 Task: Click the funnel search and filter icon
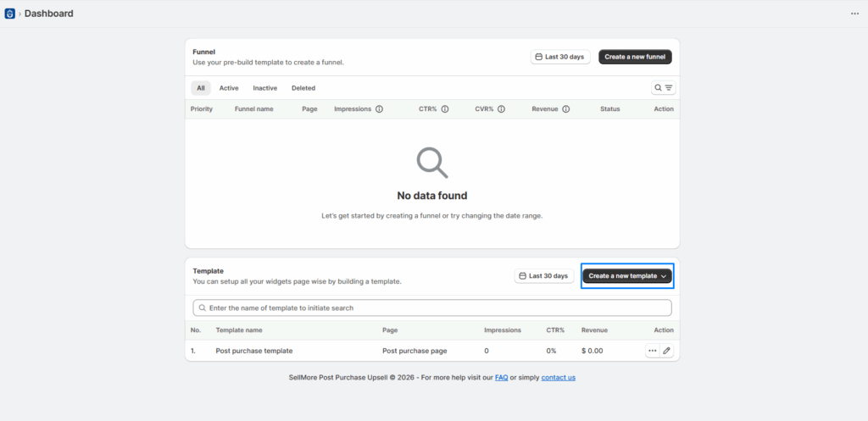point(663,88)
